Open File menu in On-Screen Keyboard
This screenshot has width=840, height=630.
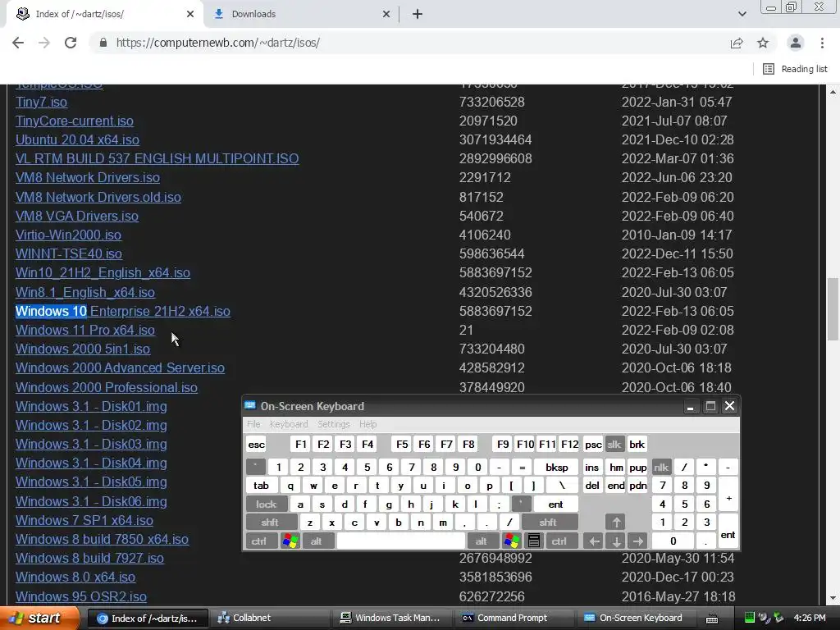coord(253,424)
